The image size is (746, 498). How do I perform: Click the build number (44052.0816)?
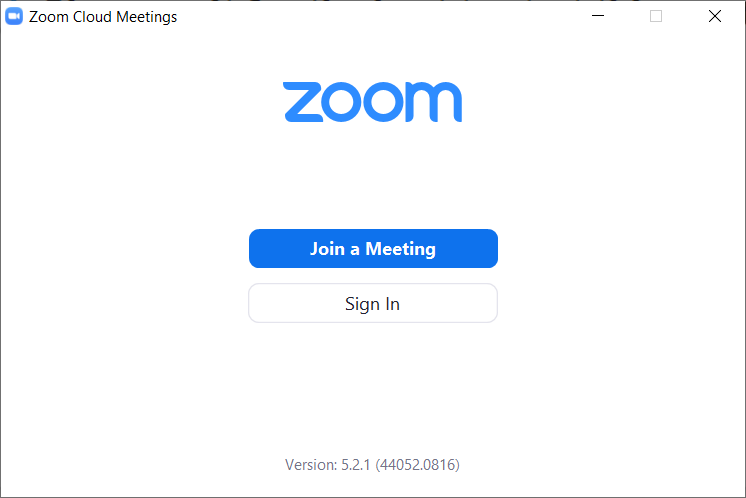418,465
